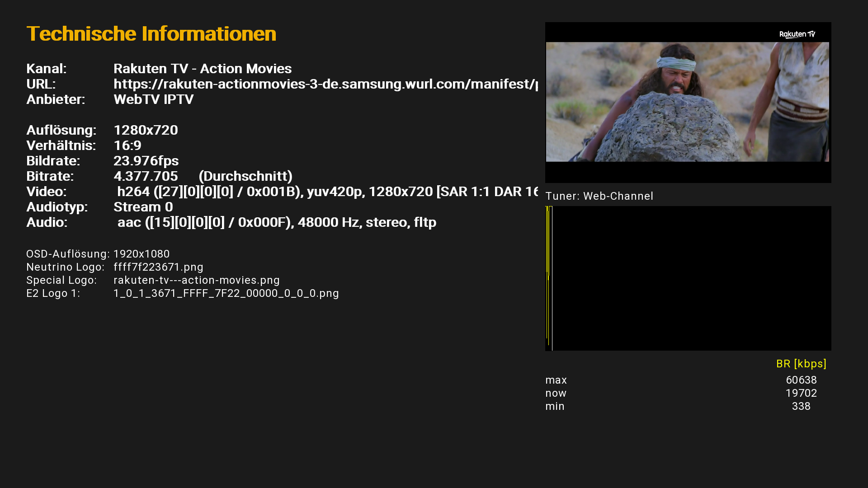Select the Tuner: Web-Channel label
This screenshot has height=488, width=868.
[599, 196]
